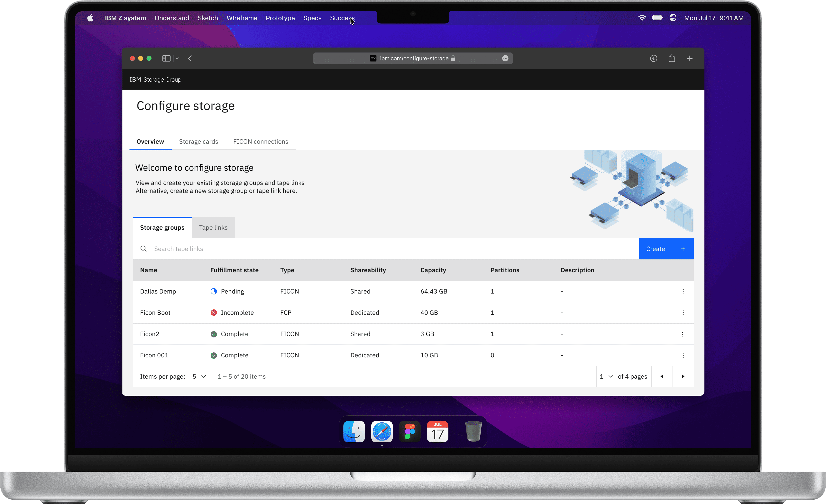The image size is (826, 504).
Task: Click the FCP type cell
Action: point(286,313)
